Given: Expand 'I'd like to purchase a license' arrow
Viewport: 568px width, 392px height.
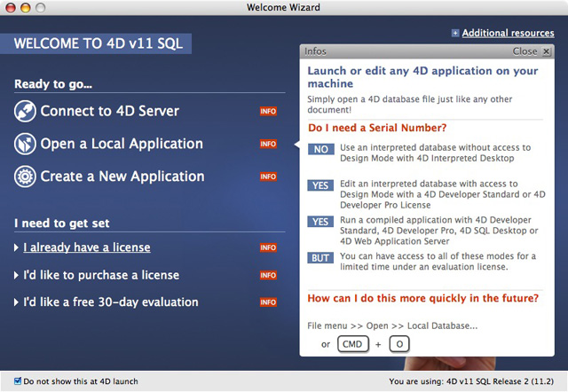Looking at the screenshot, I should 17,275.
